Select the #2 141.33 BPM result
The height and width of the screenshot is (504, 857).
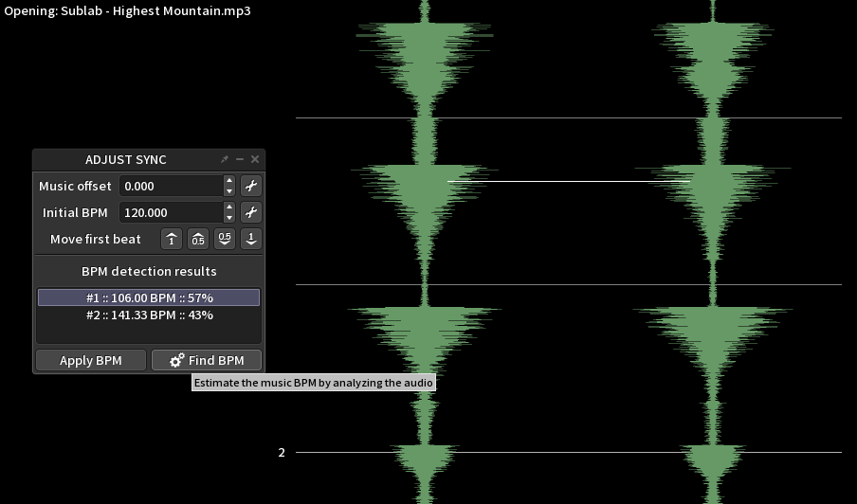(x=149, y=315)
